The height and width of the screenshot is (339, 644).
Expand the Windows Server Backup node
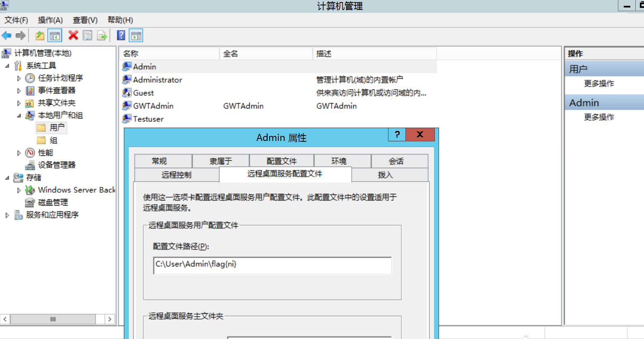click(19, 190)
